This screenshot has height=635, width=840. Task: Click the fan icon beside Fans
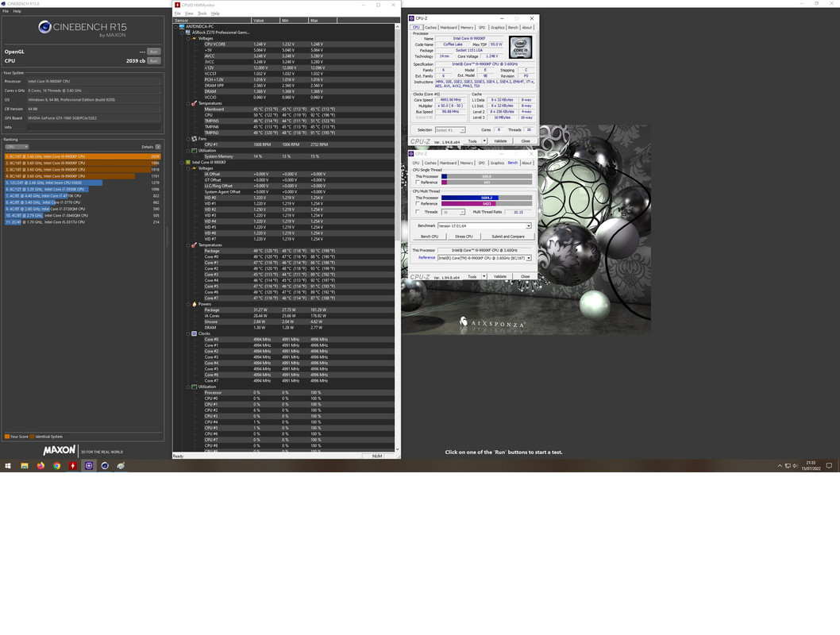pyautogui.click(x=195, y=139)
